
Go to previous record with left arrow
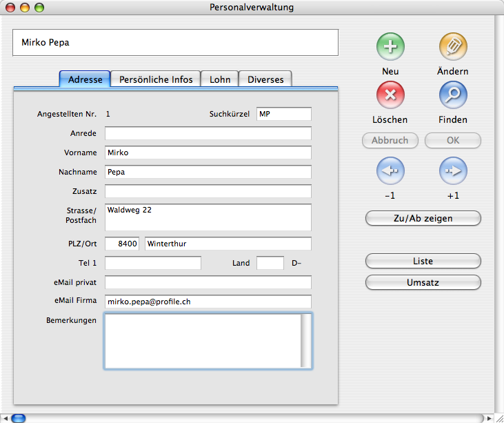390,170
